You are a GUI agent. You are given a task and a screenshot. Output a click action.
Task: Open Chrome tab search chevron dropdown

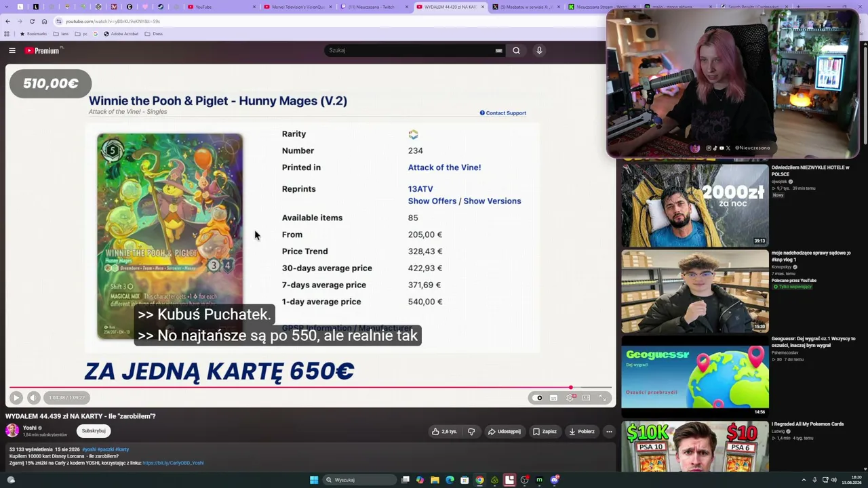click(x=7, y=7)
